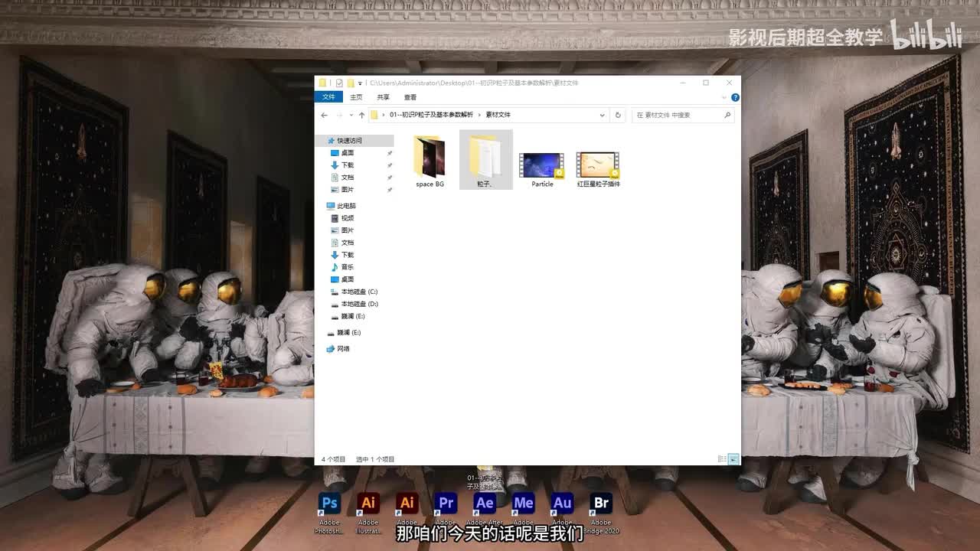
Task: Open the recent locations dropdown
Action: click(x=351, y=115)
